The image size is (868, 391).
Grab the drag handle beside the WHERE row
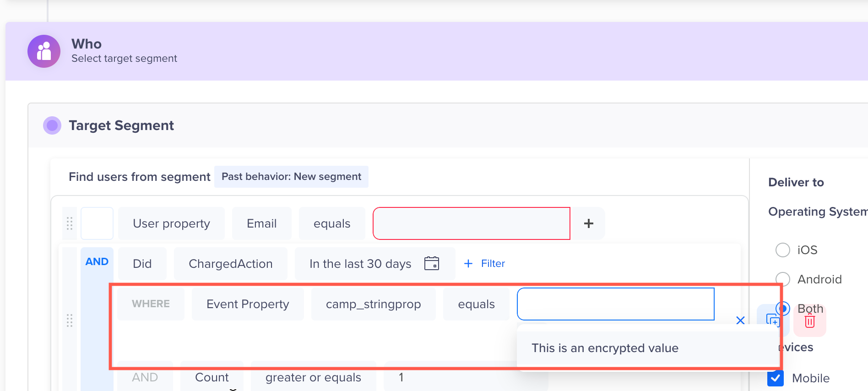click(x=70, y=321)
